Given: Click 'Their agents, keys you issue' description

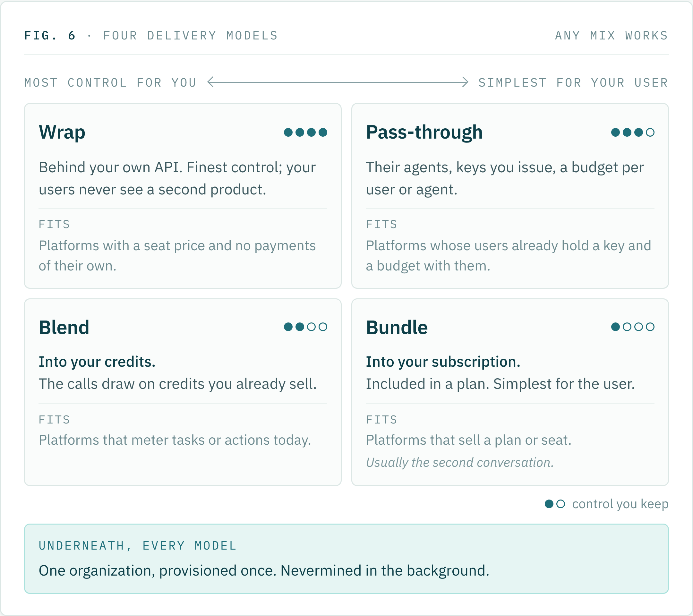Looking at the screenshot, I should pyautogui.click(x=505, y=178).
